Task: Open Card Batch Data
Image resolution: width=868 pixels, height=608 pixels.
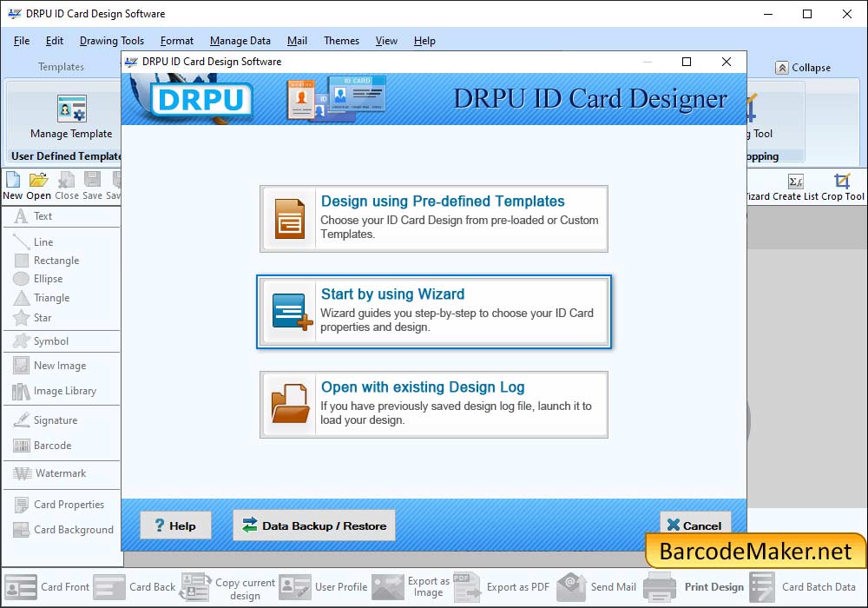Action: pyautogui.click(x=803, y=587)
